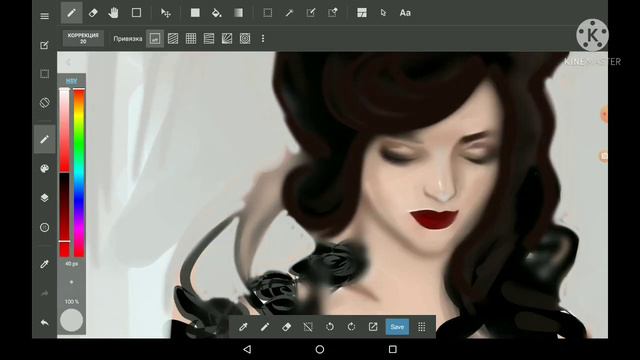Screen dimensions: 640x360
Task: Select the Brush tool in top toolbar
Action: click(x=71, y=13)
